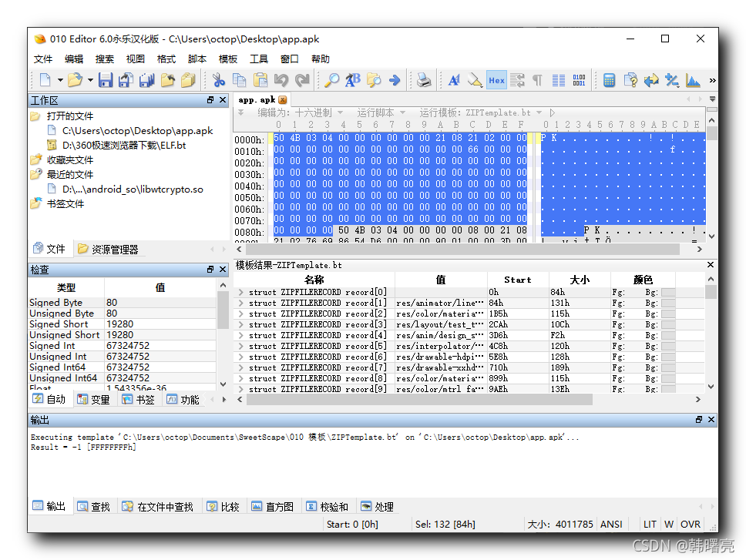This screenshot has width=746, height=560.
Task: Toggle the linefeeds wrap icon
Action: (517, 80)
